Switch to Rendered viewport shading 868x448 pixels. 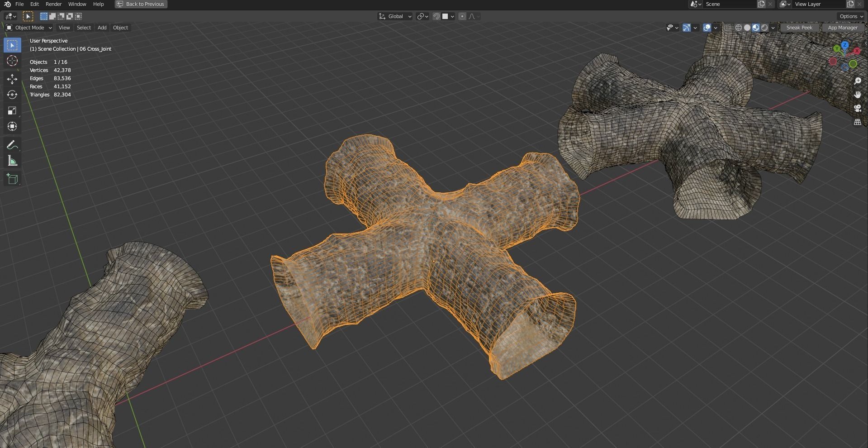(x=764, y=28)
